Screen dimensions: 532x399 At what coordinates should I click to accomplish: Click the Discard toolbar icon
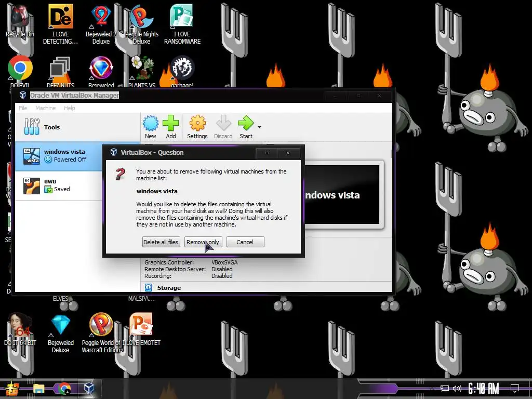(223, 127)
